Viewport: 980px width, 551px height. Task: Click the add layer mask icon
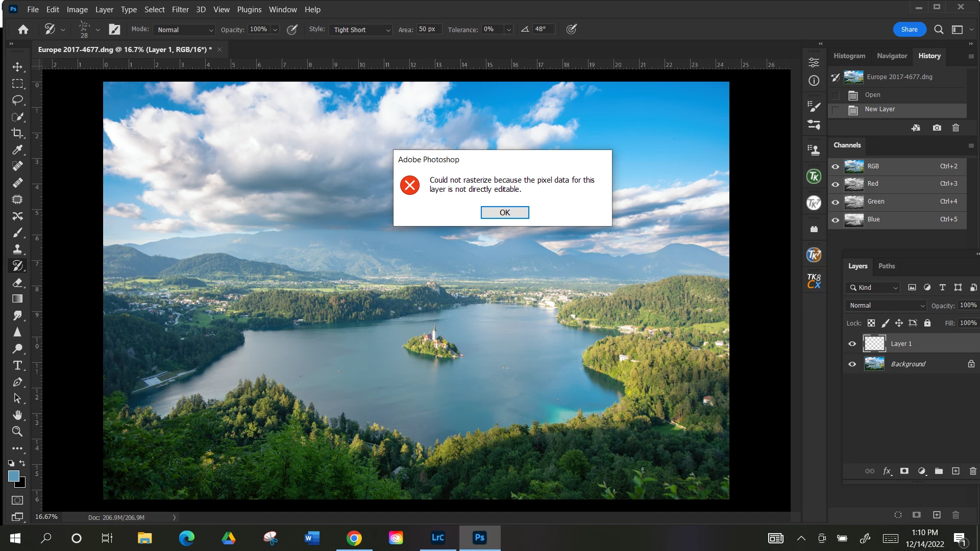coord(904,471)
